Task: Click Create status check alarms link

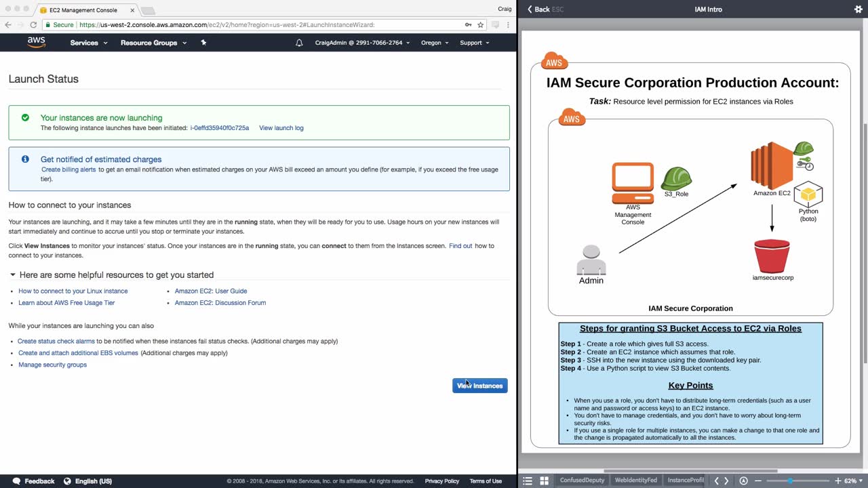Action: point(56,342)
